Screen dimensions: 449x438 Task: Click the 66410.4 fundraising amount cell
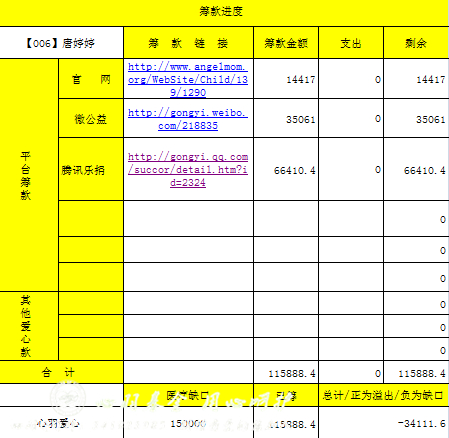[x=286, y=170]
